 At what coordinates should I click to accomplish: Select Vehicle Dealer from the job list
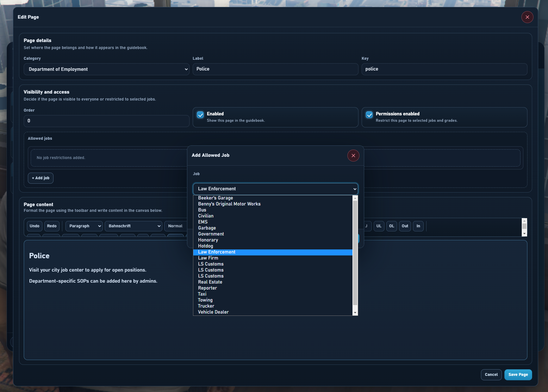273,312
